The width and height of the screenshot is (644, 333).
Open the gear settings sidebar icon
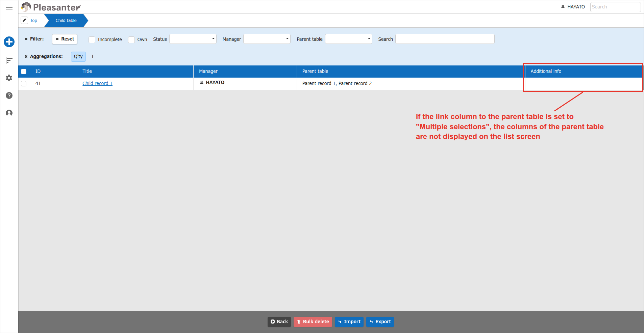[x=9, y=78]
